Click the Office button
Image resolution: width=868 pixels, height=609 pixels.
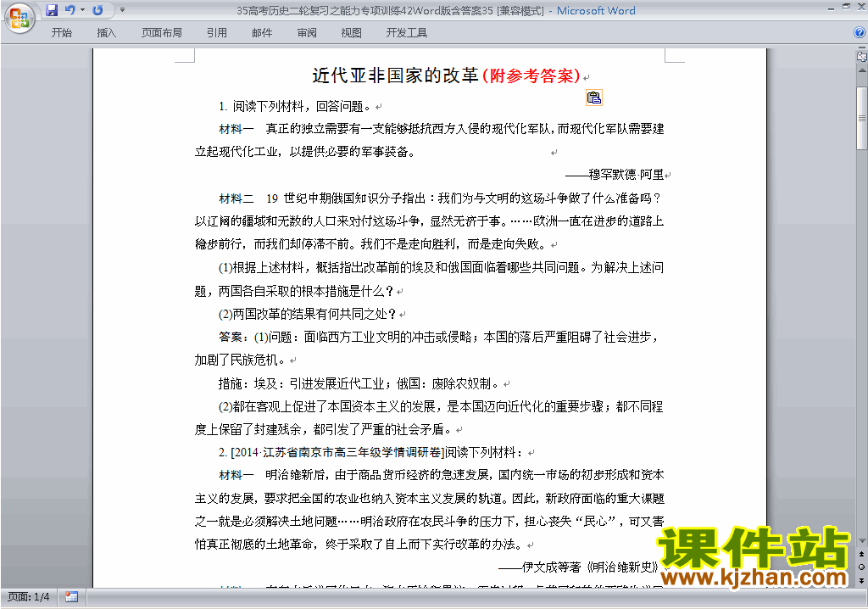(x=19, y=19)
